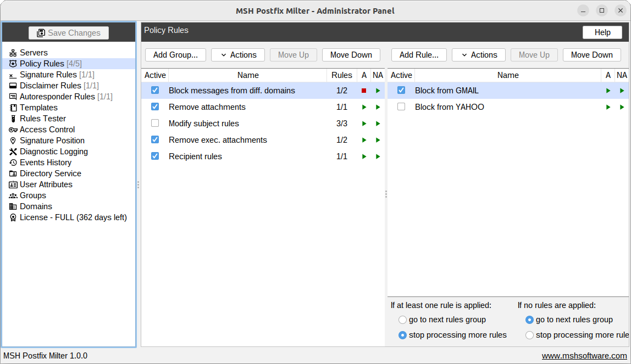631x364 pixels.
Task: Select the Recipient rules group name
Action: (x=195, y=156)
